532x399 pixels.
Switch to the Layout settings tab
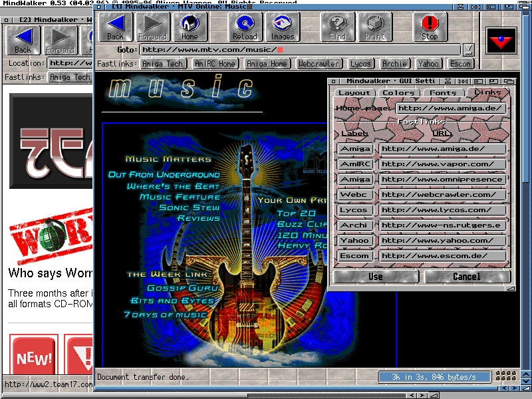point(354,92)
